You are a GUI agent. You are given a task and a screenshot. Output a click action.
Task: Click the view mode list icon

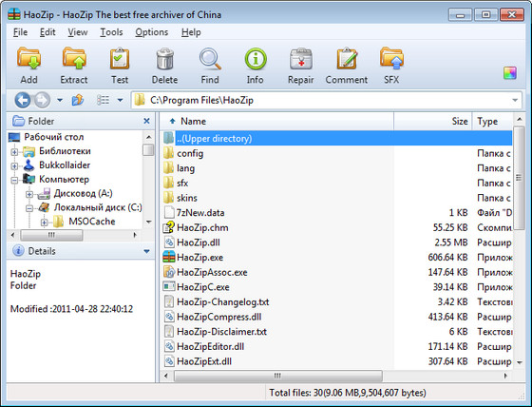(104, 100)
